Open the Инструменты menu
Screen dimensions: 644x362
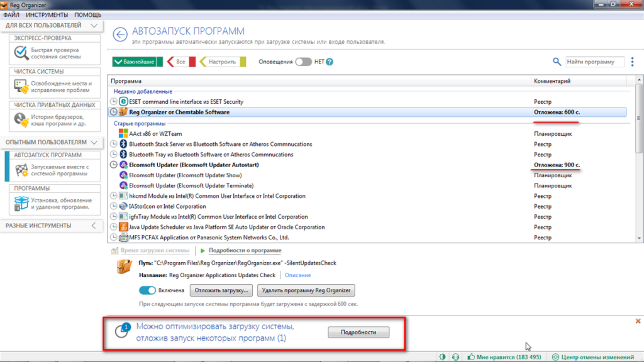(47, 14)
